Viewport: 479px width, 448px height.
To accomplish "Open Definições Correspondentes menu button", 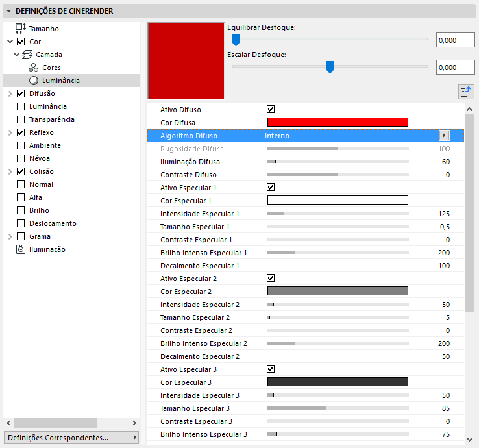I will pos(71,438).
